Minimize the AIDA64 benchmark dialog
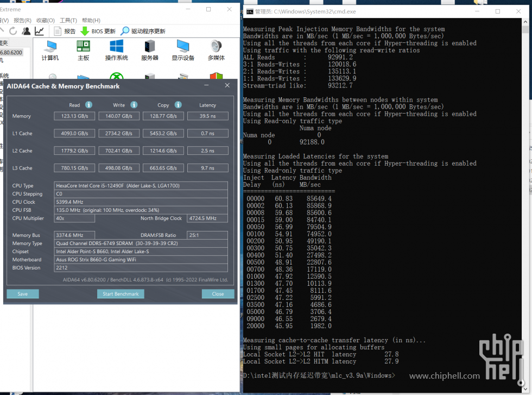 (206, 85)
